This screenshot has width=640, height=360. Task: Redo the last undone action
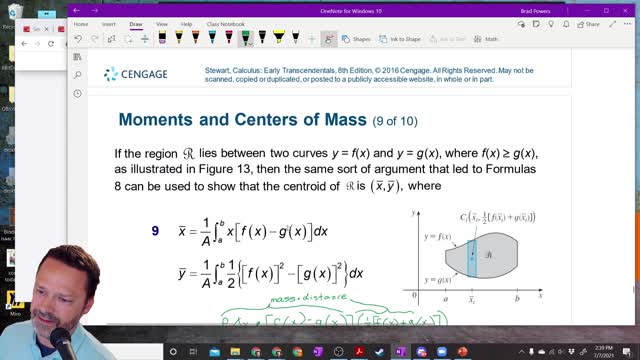(x=94, y=39)
